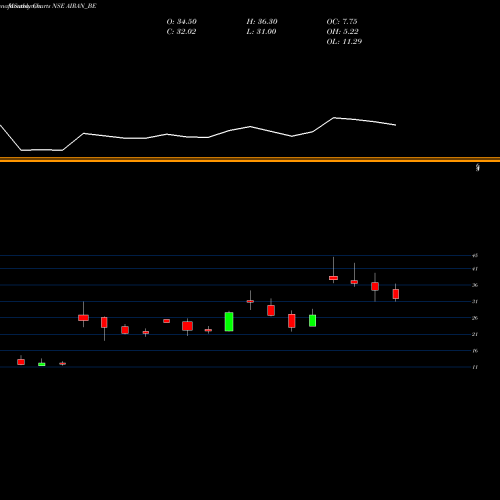Click the OH: 5.22 reading

pos(342,32)
